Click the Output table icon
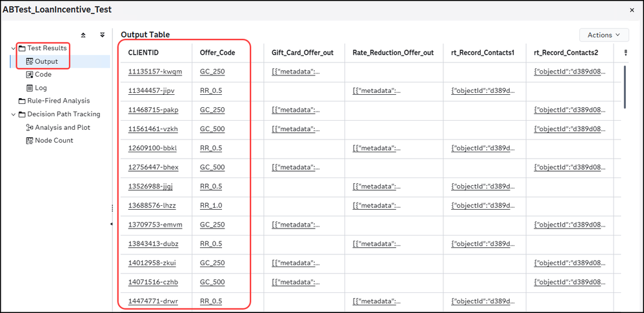Image resolution: width=644 pixels, height=313 pixels. coord(30,61)
